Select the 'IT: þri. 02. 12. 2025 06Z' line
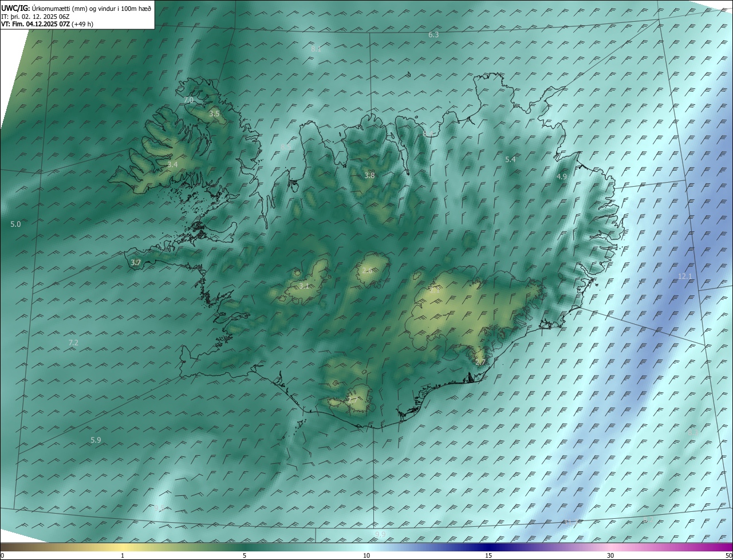This screenshot has height=560, width=733. point(36,17)
